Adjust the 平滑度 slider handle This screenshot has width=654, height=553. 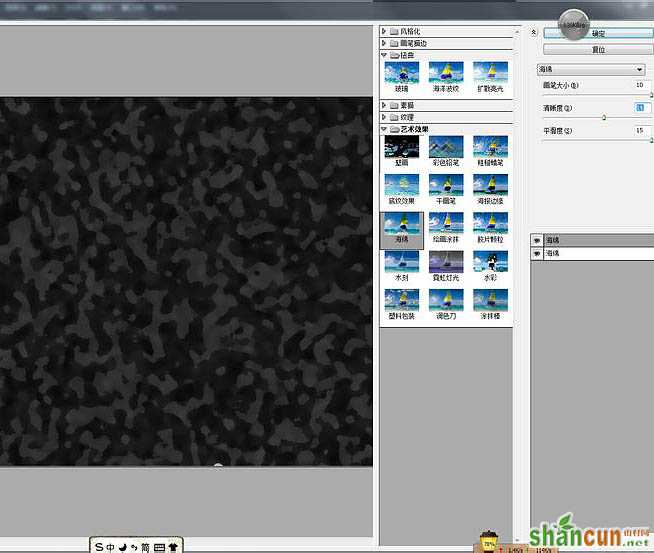click(651, 141)
